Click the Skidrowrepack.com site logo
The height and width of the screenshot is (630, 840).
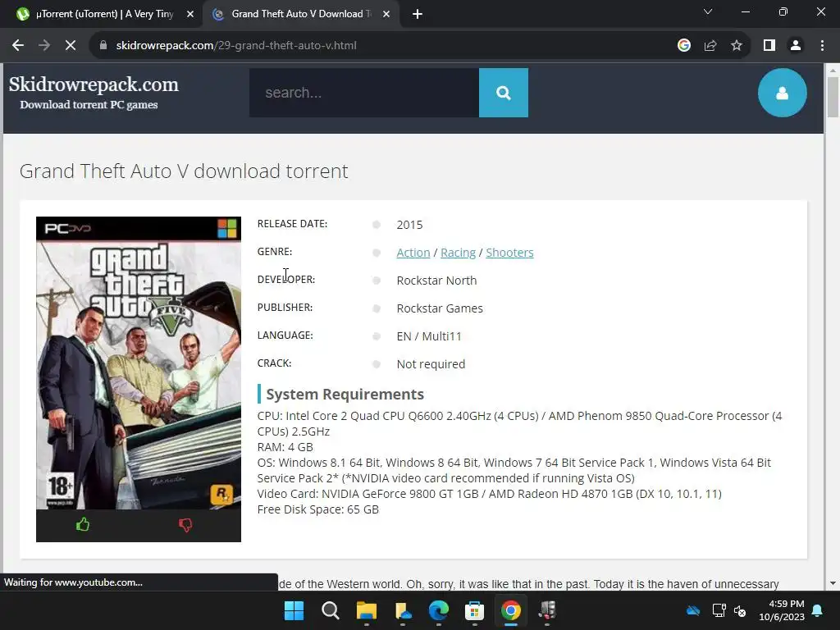tap(94, 92)
